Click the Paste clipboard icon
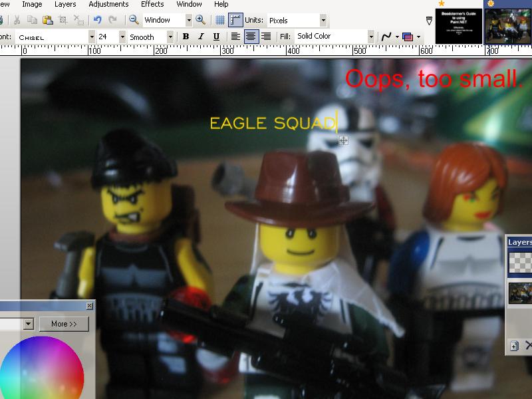This screenshot has height=399, width=532. pyautogui.click(x=48, y=21)
